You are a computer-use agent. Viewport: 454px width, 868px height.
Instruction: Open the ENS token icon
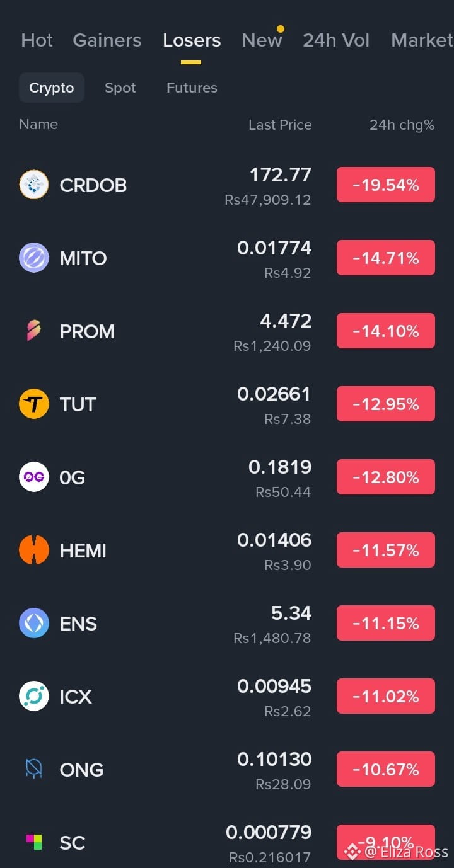(34, 623)
